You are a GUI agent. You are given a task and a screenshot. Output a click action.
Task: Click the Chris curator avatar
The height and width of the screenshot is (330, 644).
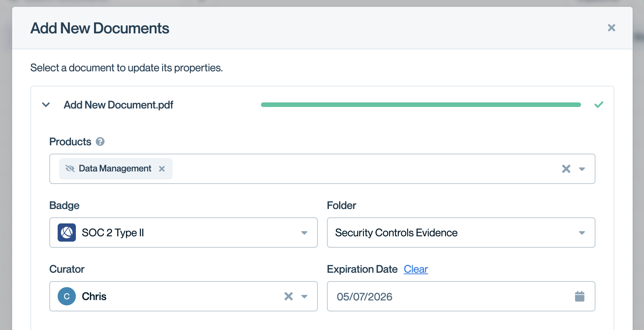(67, 296)
